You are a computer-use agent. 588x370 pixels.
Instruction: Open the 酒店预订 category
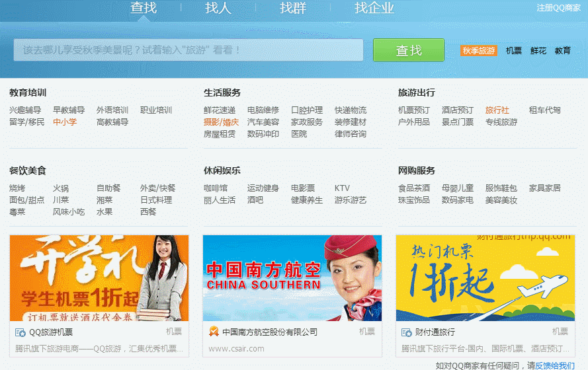tap(458, 110)
